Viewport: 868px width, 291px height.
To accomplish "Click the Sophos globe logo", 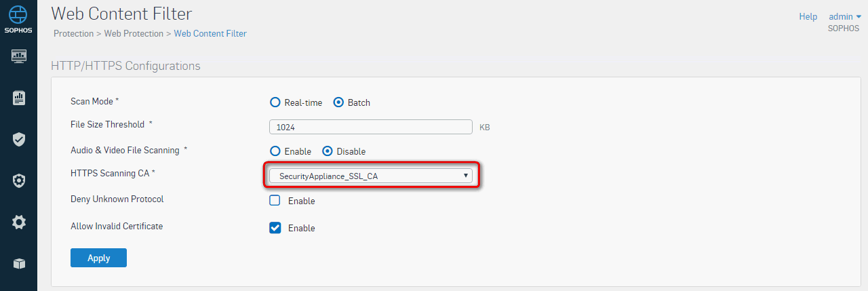I will [x=18, y=14].
